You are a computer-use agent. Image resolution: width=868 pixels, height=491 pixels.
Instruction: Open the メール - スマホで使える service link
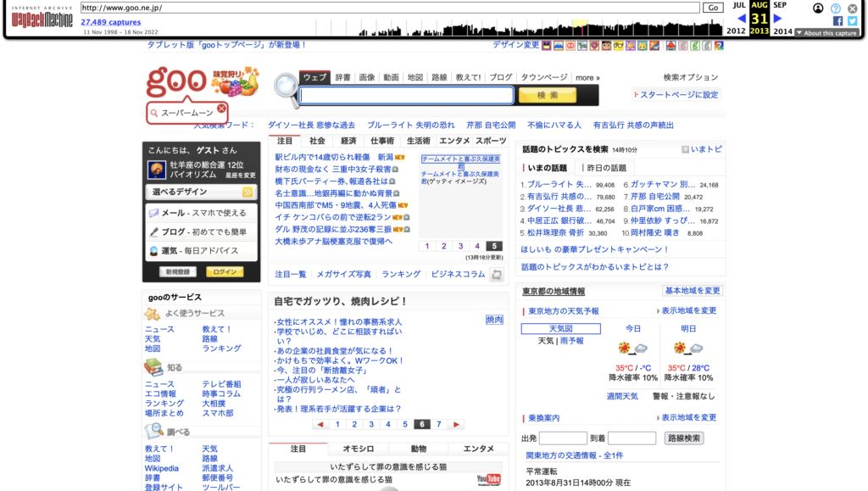(x=202, y=213)
